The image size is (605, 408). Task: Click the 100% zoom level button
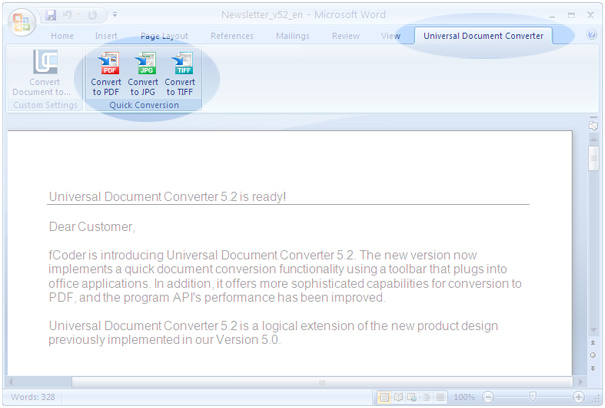click(x=464, y=397)
